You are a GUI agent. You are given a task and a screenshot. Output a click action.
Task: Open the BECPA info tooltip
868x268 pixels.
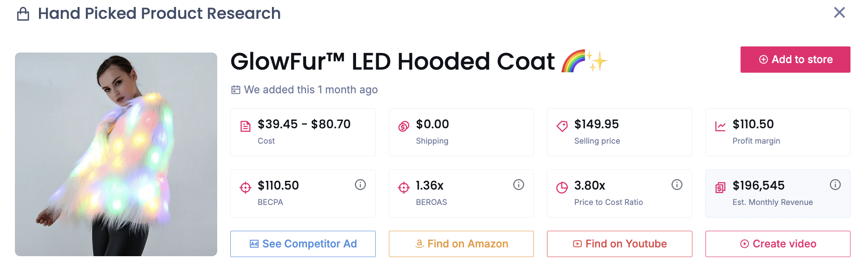(360, 184)
